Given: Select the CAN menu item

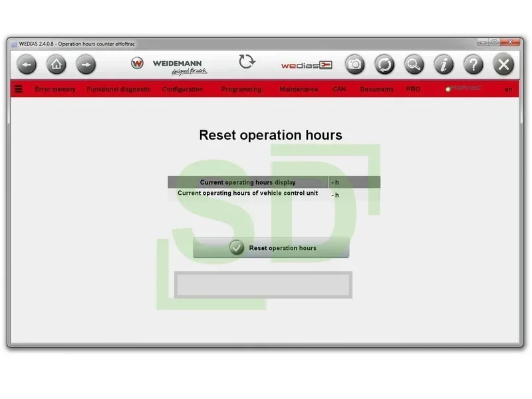Looking at the screenshot, I should click(339, 89).
